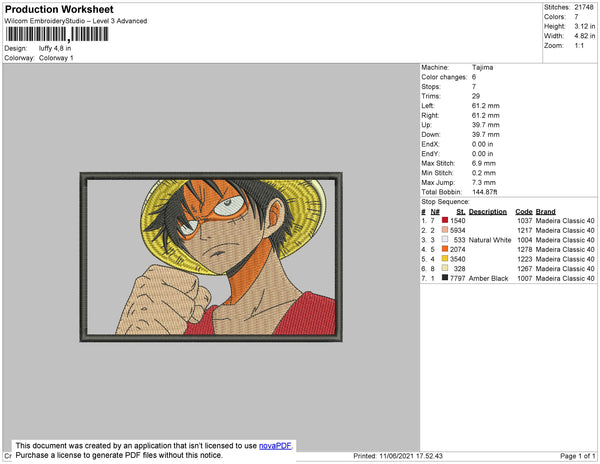The image size is (600, 464).
Task: Click the Stitches value 21748
Action: [x=584, y=7]
